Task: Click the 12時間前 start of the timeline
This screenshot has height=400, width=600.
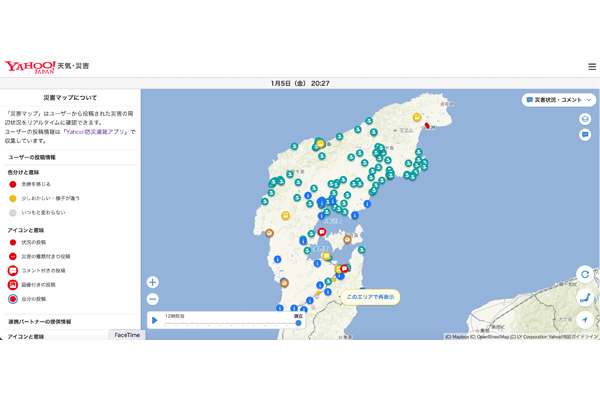Action: [176, 316]
